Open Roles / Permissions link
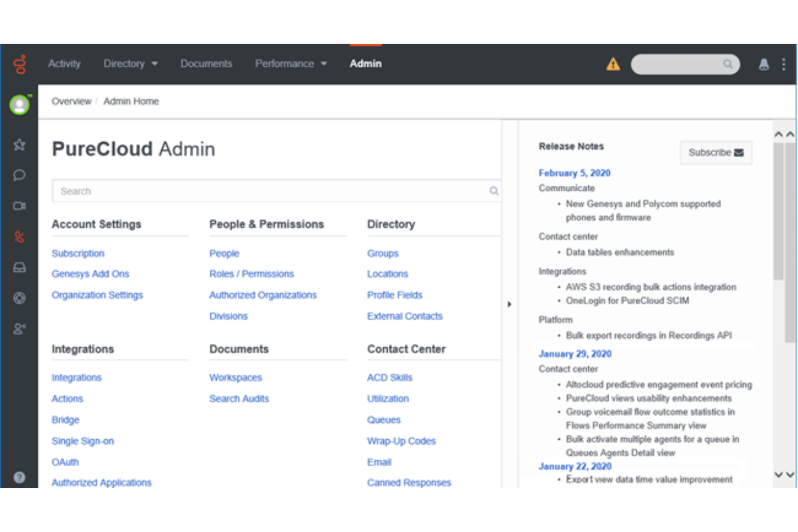Screen dimensions: 798x532 (252, 274)
